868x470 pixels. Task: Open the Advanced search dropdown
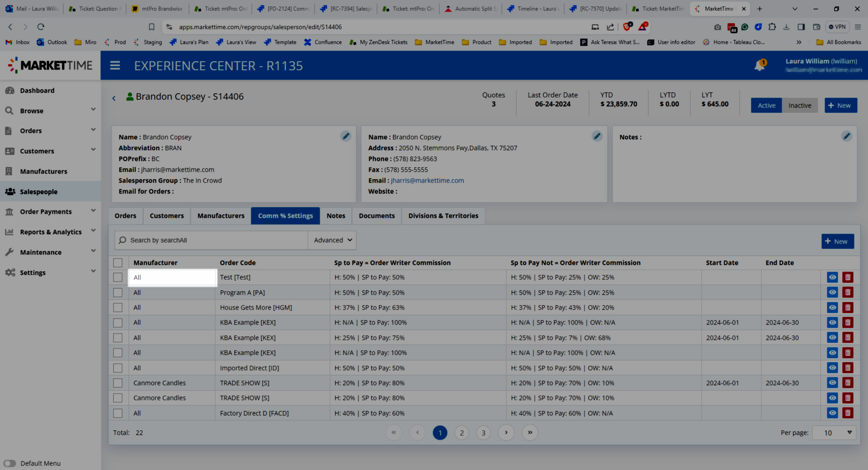click(332, 240)
